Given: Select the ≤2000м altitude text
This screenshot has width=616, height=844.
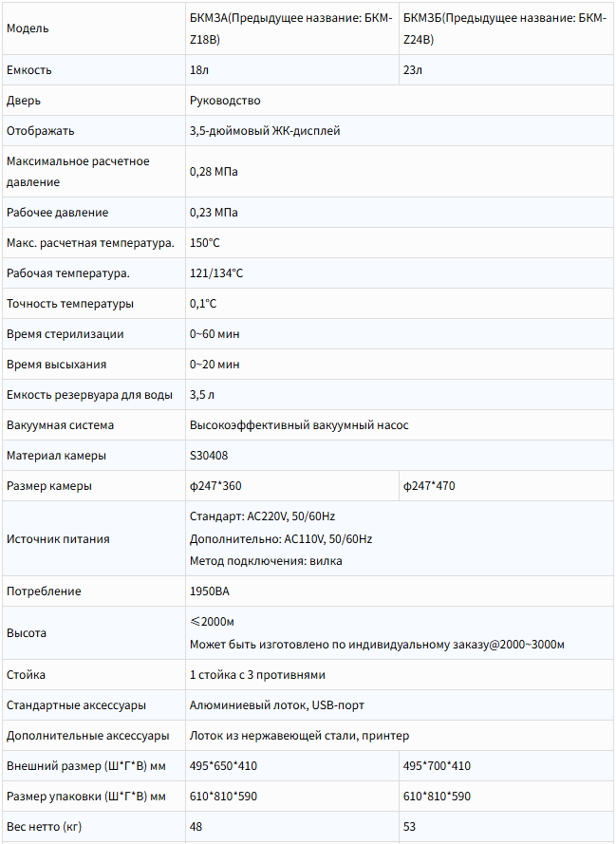Looking at the screenshot, I should [x=212, y=622].
